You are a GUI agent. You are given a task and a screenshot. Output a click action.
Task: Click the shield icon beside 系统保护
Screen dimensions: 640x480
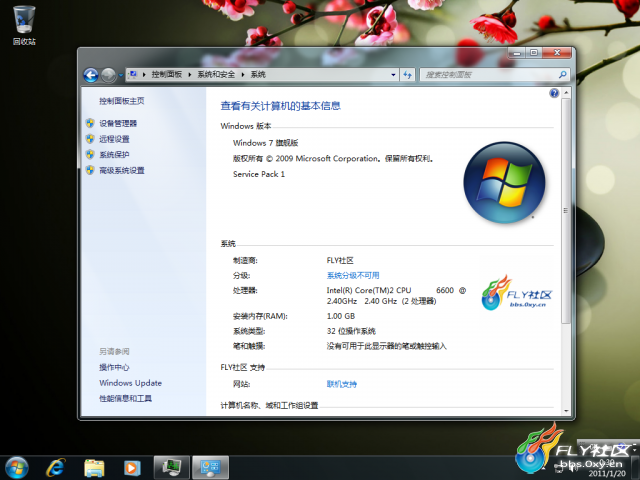[90, 154]
